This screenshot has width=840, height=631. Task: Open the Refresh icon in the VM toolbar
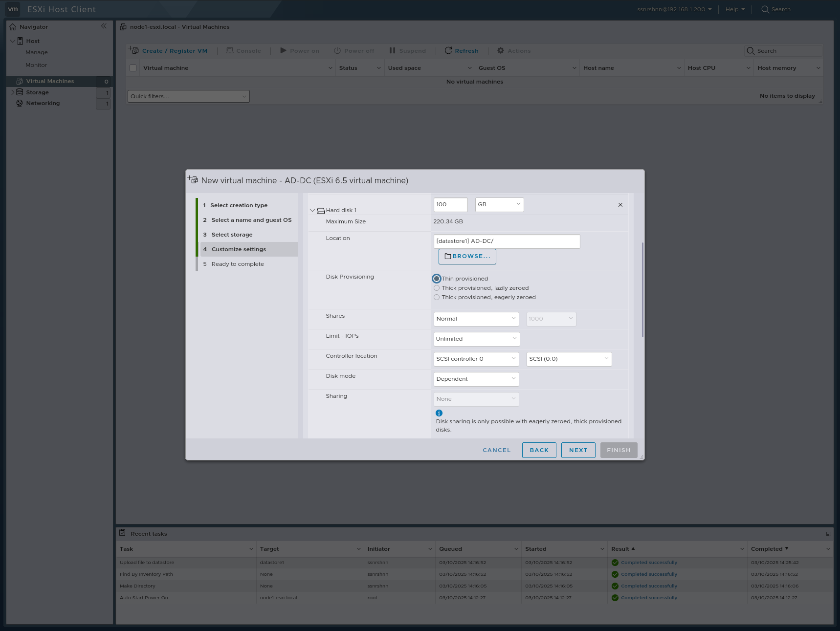pyautogui.click(x=449, y=50)
